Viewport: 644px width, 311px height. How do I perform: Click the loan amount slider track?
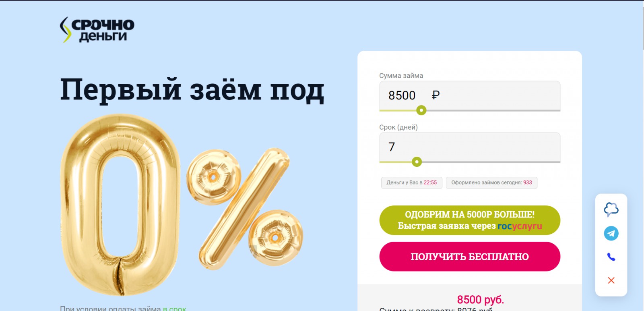[470, 110]
